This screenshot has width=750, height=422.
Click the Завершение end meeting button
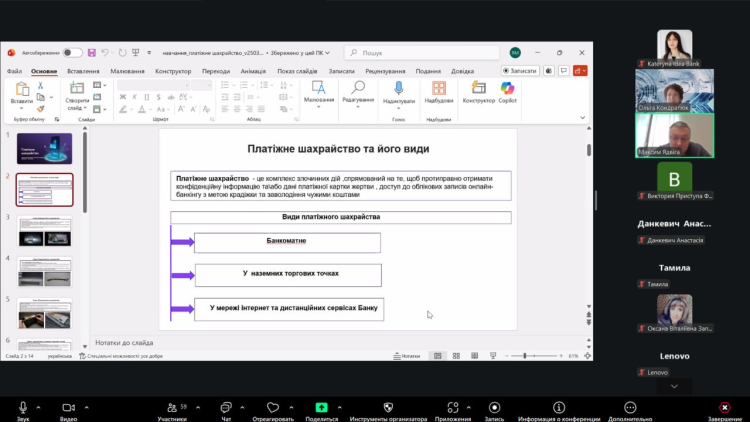tap(724, 406)
